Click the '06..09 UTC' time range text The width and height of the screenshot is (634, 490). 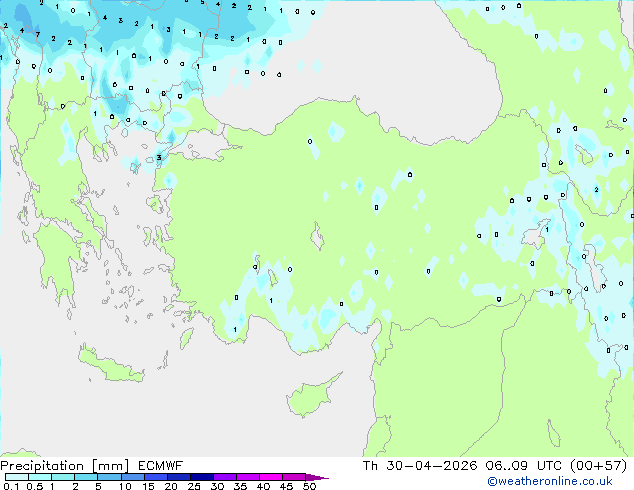point(524,466)
